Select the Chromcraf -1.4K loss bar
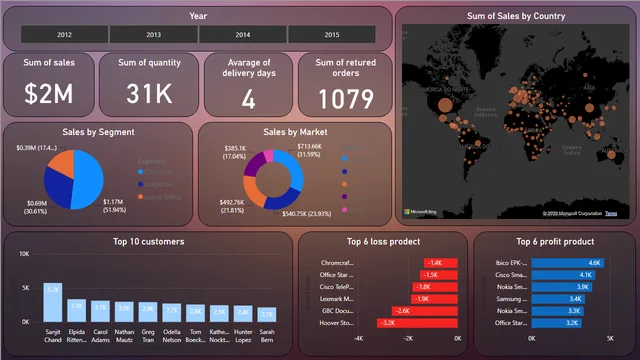 point(441,263)
